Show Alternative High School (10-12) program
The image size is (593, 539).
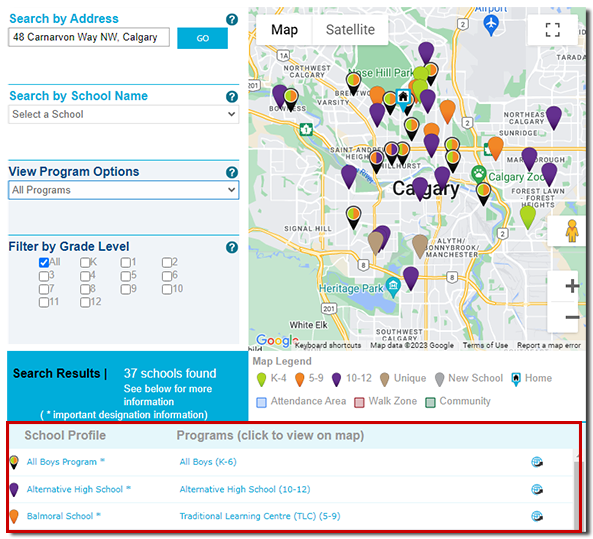click(245, 489)
